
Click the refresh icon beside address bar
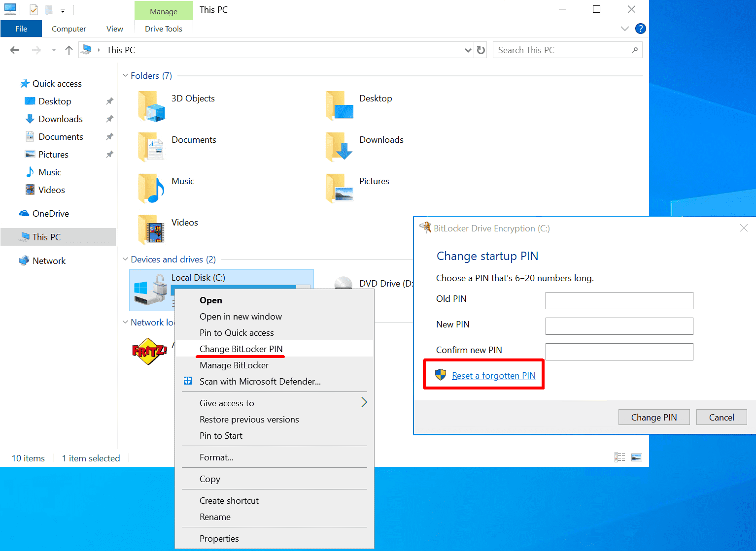click(x=481, y=50)
